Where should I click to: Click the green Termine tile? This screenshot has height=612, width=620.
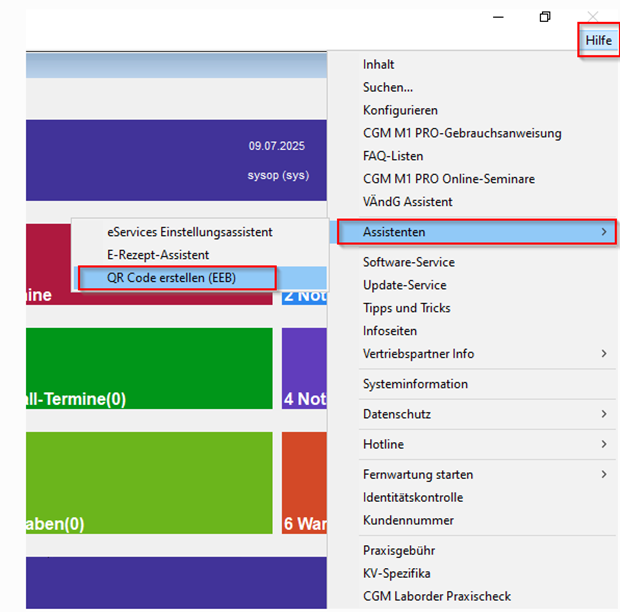point(150,368)
